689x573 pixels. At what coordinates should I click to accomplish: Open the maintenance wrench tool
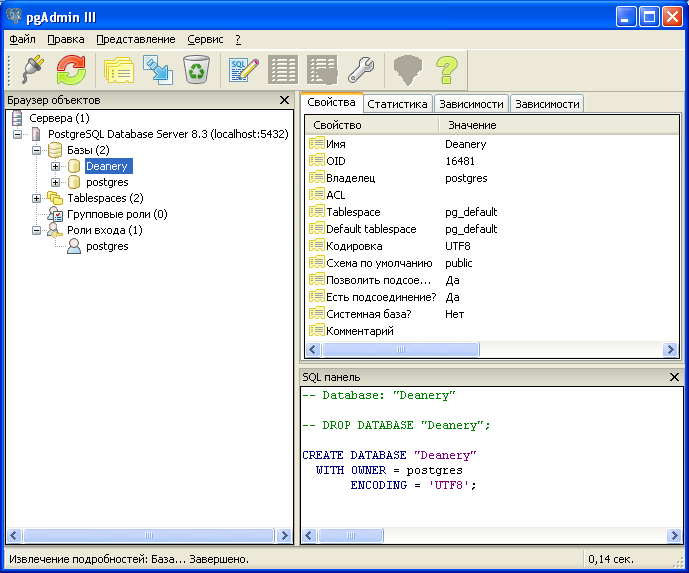(x=361, y=69)
